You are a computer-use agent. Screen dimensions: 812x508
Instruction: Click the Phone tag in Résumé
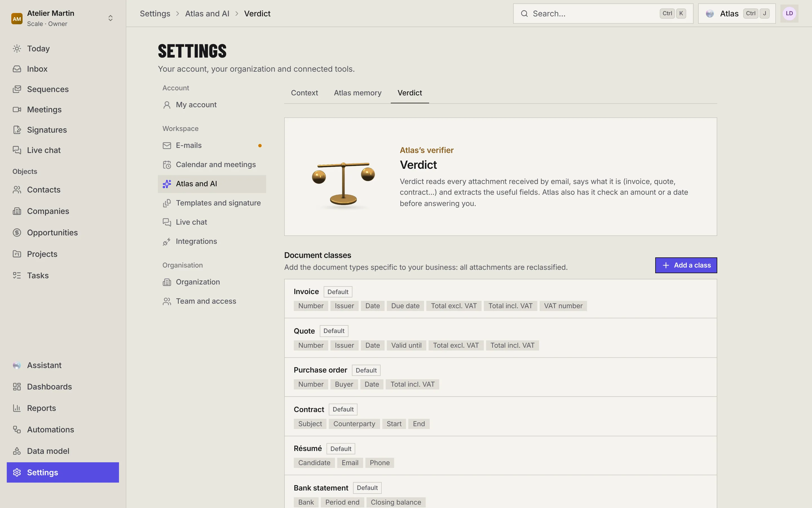click(380, 463)
